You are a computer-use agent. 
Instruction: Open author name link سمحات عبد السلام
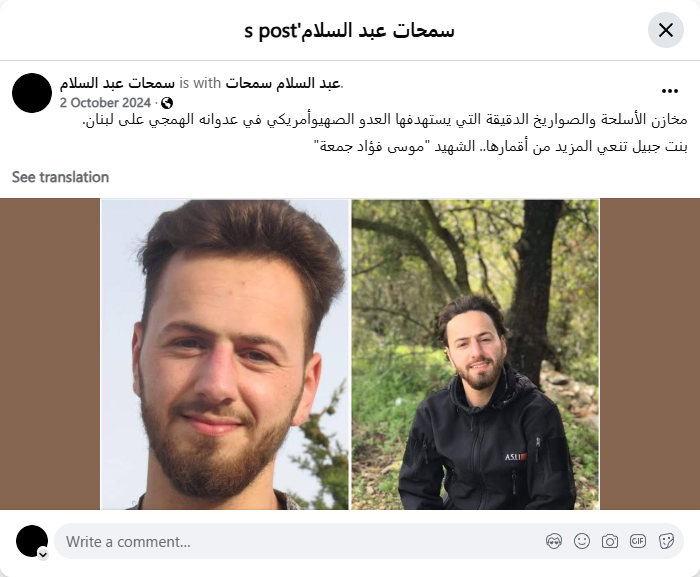coord(117,83)
